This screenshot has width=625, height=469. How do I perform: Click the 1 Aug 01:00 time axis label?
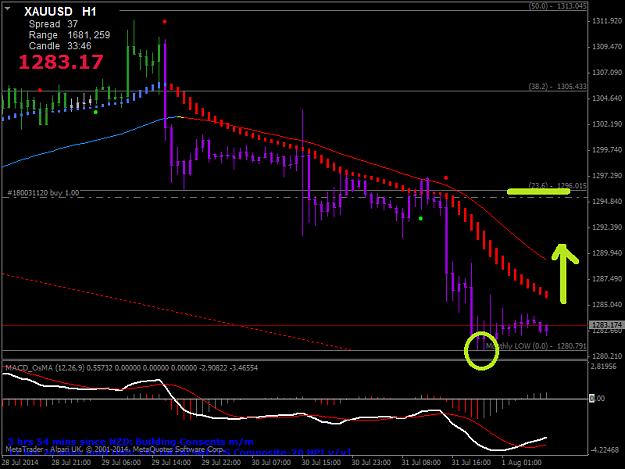pos(521,462)
